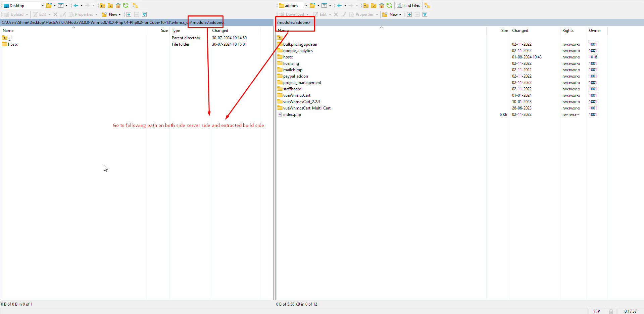This screenshot has height=314, width=644.
Task: Refresh the local panel file list
Action: click(x=126, y=5)
